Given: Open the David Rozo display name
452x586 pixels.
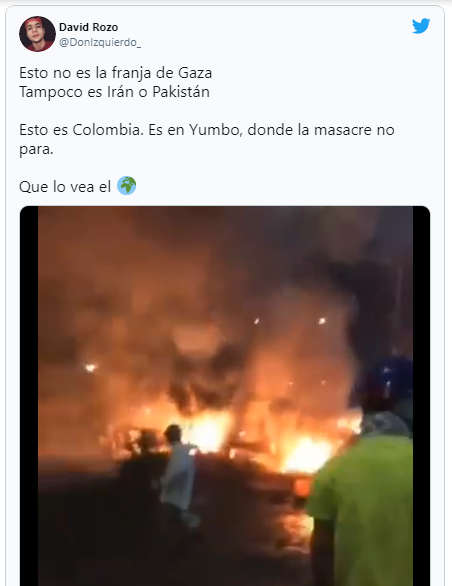Looking at the screenshot, I should 89,27.
